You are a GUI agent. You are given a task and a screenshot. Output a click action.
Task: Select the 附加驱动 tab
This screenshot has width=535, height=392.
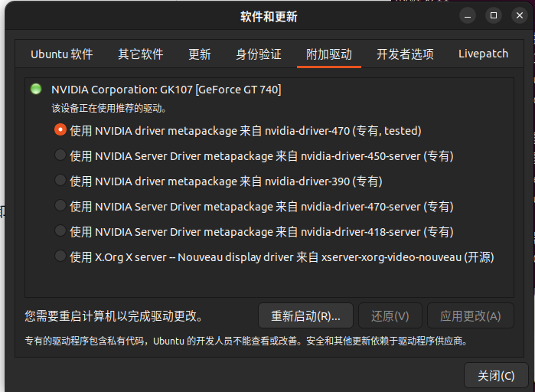point(329,54)
